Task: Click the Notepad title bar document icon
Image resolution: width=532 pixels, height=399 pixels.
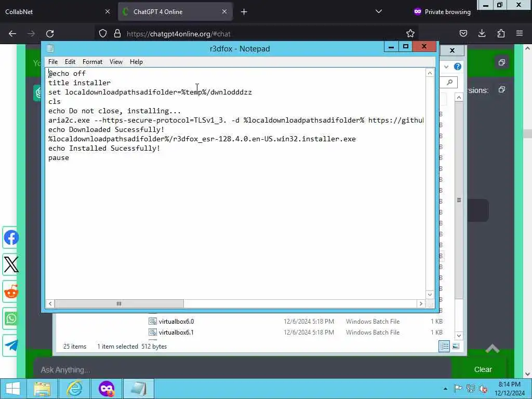Action: (50, 48)
